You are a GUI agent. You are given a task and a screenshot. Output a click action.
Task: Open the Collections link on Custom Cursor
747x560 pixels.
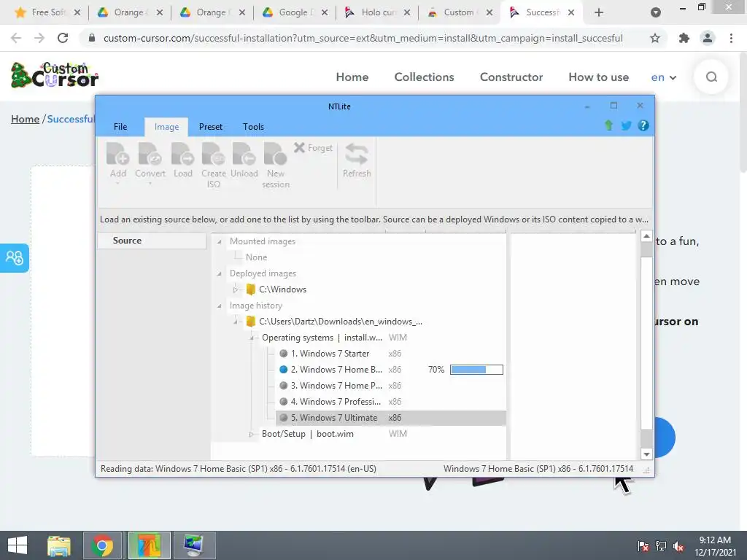pos(424,77)
